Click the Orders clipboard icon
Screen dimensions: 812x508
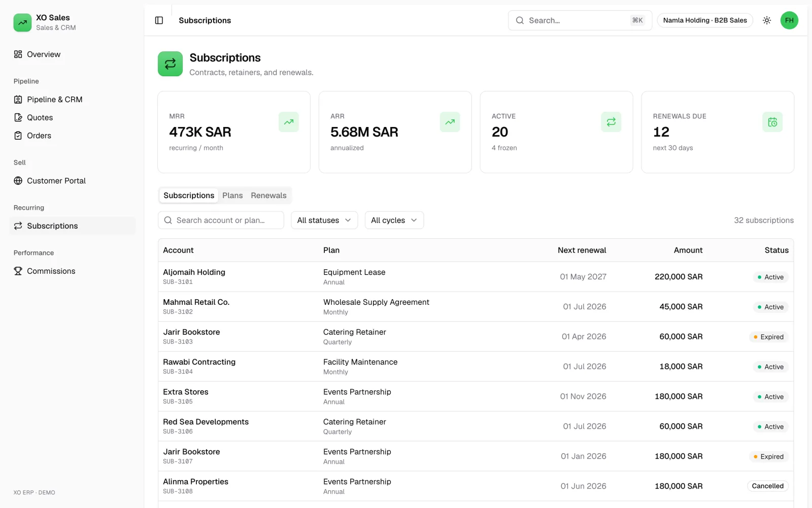tap(18, 136)
